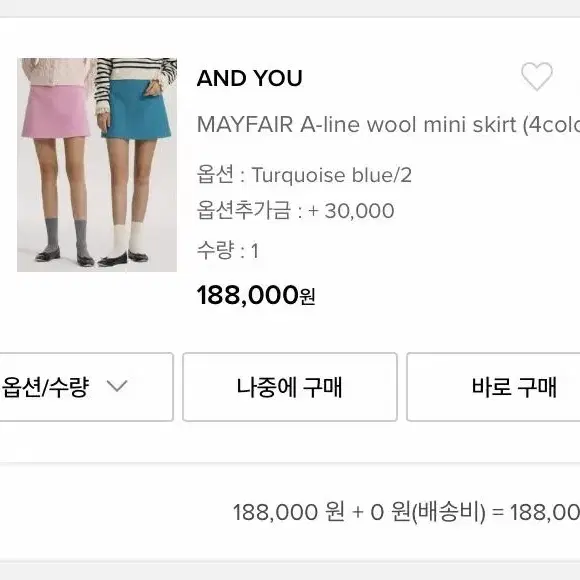Click the 옵션추가금 + 30,000 line
The height and width of the screenshot is (580, 580).
296,211
